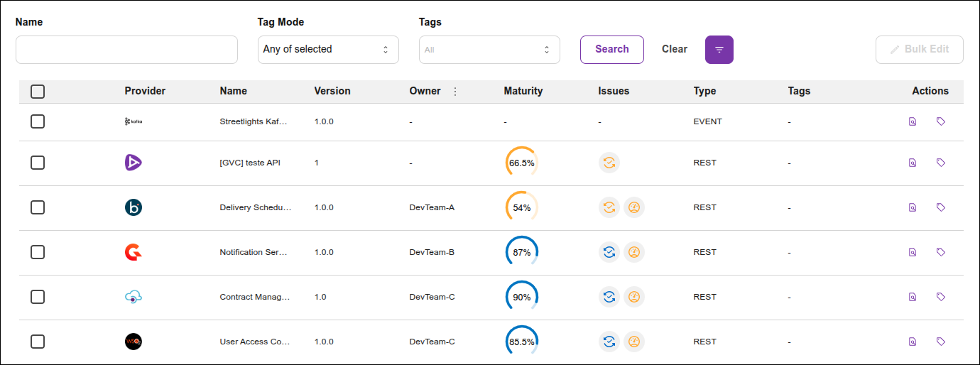
Task: View details icon for Contract Management row
Action: click(913, 297)
